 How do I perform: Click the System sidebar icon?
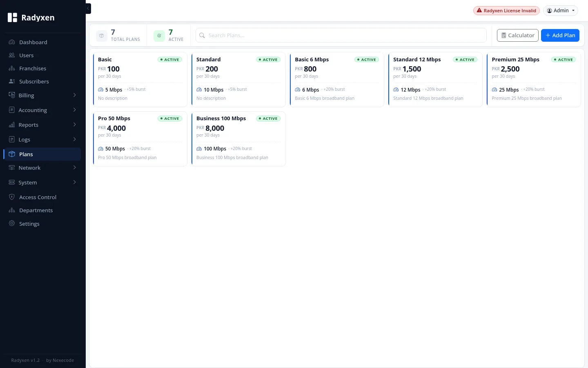tap(12, 182)
